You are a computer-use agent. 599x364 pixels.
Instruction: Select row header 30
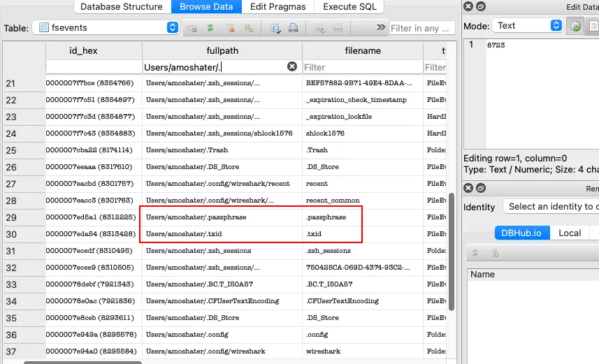tap(24, 234)
